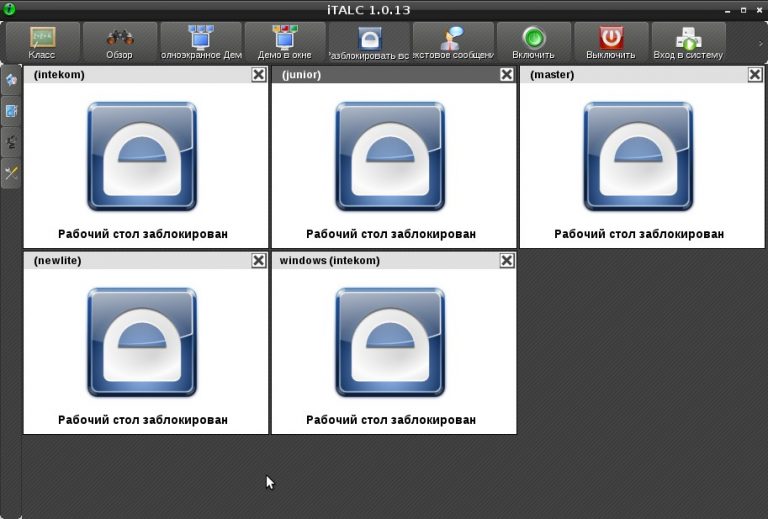Send a text message via Текстовое сообщение

453,43
